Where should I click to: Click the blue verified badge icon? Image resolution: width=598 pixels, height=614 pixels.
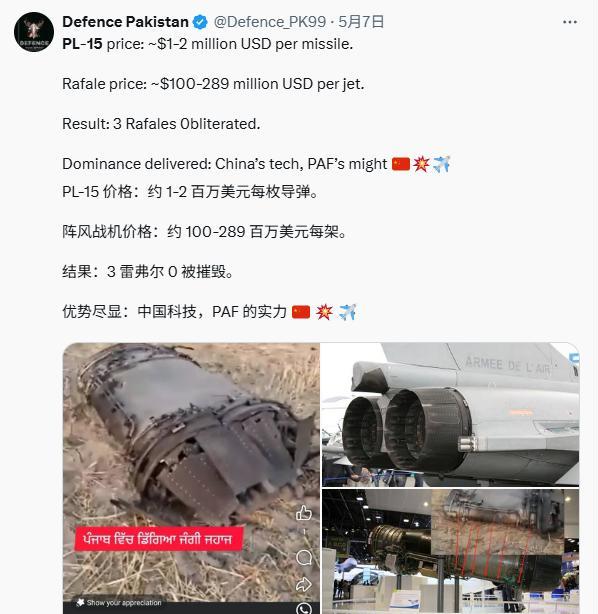[201, 22]
